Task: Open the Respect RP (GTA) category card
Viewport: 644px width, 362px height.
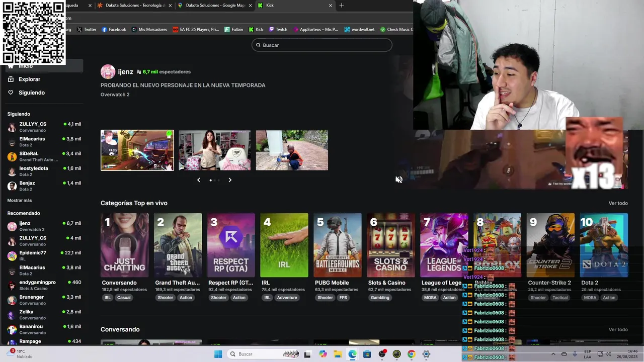Action: pos(231,245)
